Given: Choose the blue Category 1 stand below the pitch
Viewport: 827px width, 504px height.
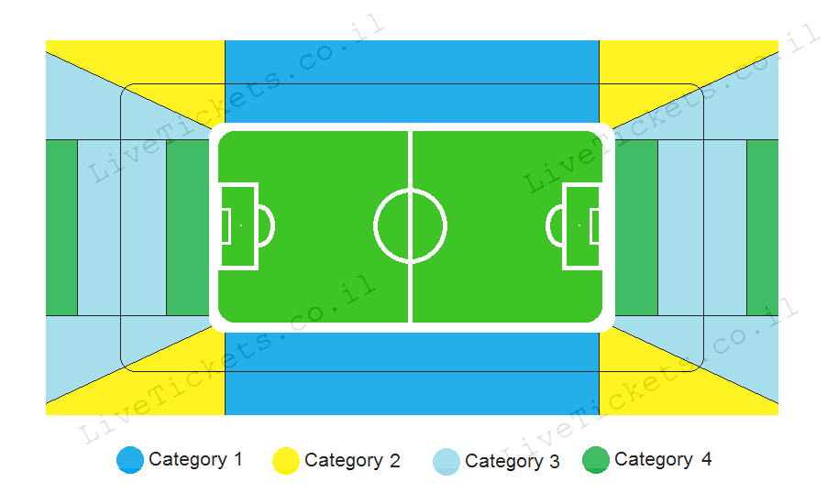Looking at the screenshot, I should click(x=412, y=374).
